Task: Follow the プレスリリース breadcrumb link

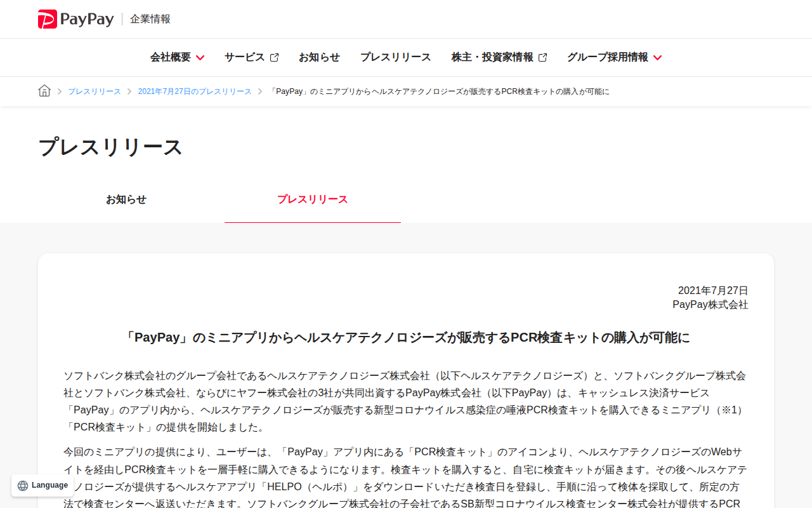Action: [x=95, y=91]
